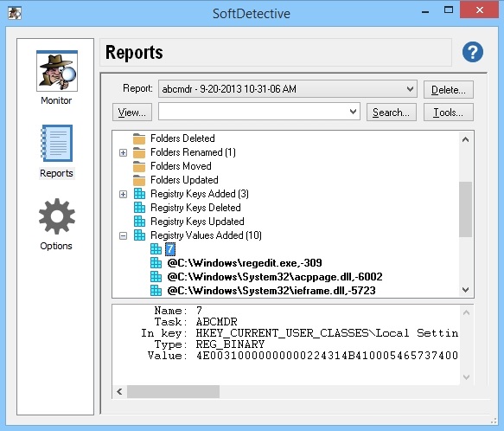Click the Delete... button
The width and height of the screenshot is (504, 431).
point(449,89)
